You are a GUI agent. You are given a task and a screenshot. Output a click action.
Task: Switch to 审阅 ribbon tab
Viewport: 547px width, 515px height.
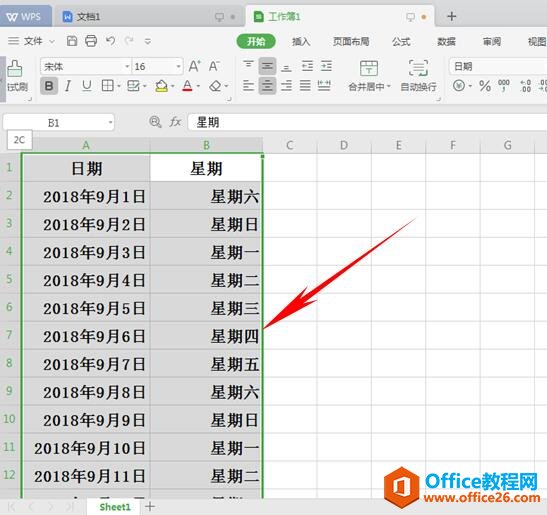[492, 42]
